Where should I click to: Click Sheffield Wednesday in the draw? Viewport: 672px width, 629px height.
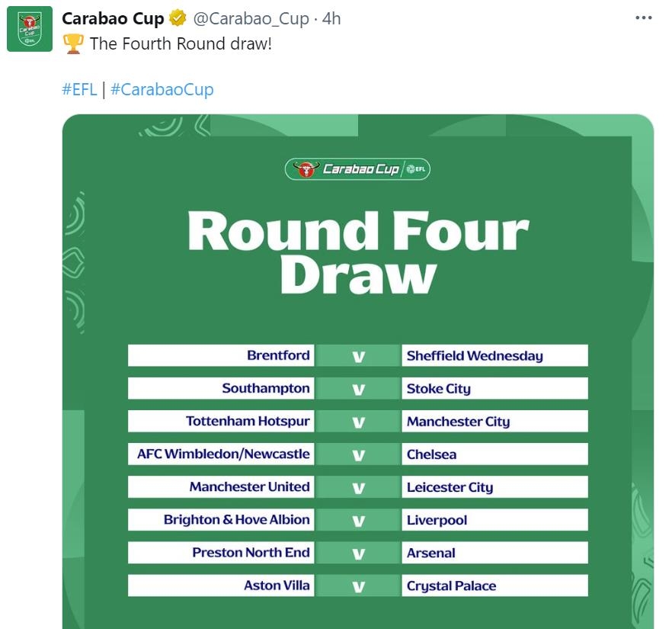[x=475, y=355]
